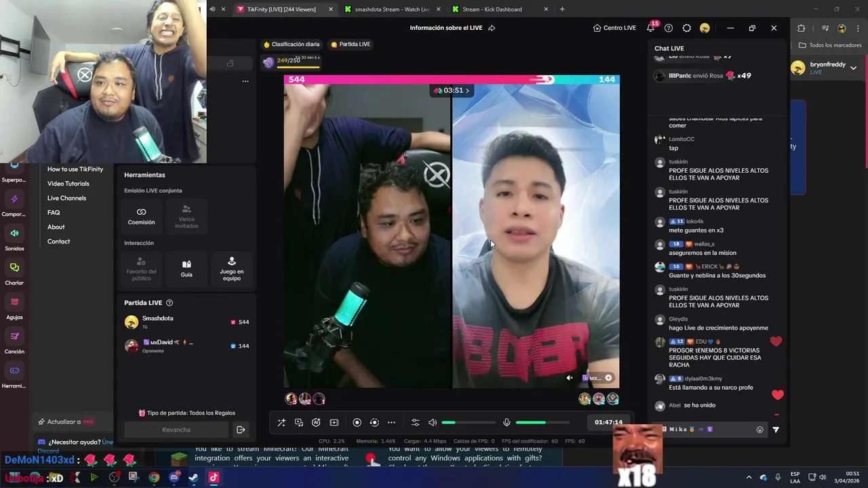The height and width of the screenshot is (488, 868).
Task: Open Chrome extensions puzzle icon
Action: 801,28
